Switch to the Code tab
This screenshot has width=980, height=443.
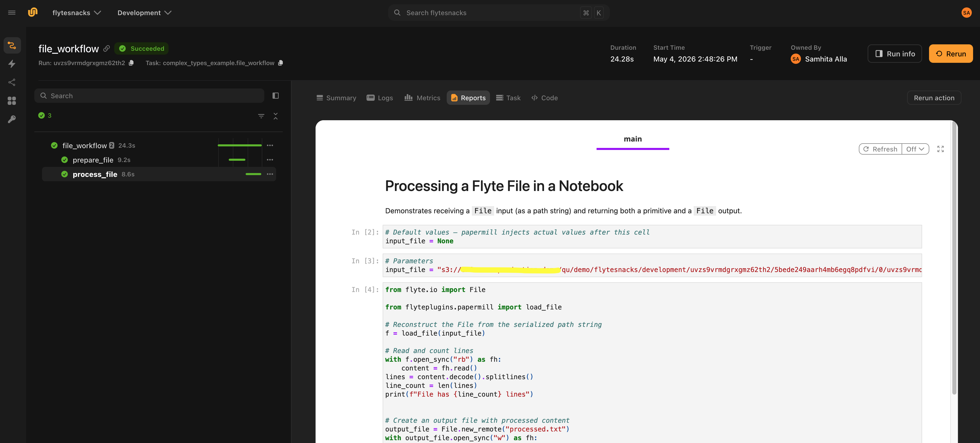(x=544, y=98)
